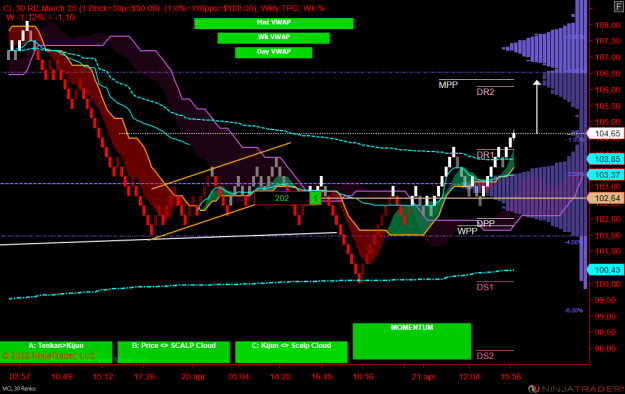Select the 102,64 tan price marker

605,198
